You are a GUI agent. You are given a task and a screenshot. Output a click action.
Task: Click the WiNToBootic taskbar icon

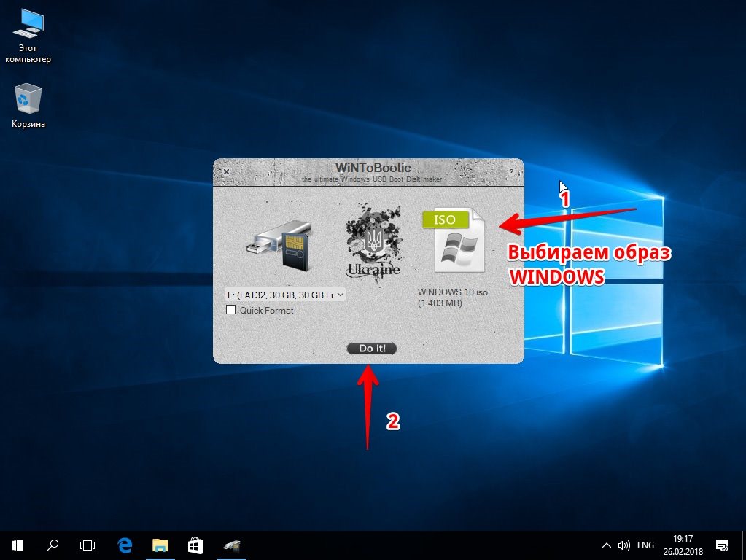[x=232, y=545]
